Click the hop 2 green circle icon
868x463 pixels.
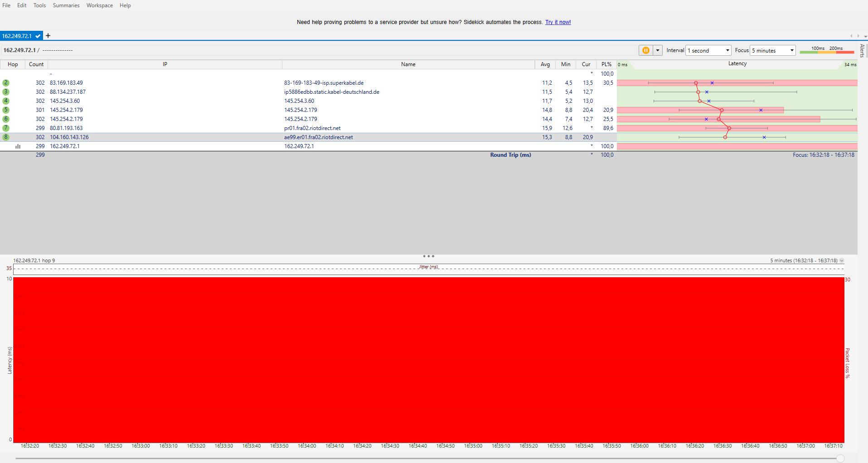(x=6, y=83)
